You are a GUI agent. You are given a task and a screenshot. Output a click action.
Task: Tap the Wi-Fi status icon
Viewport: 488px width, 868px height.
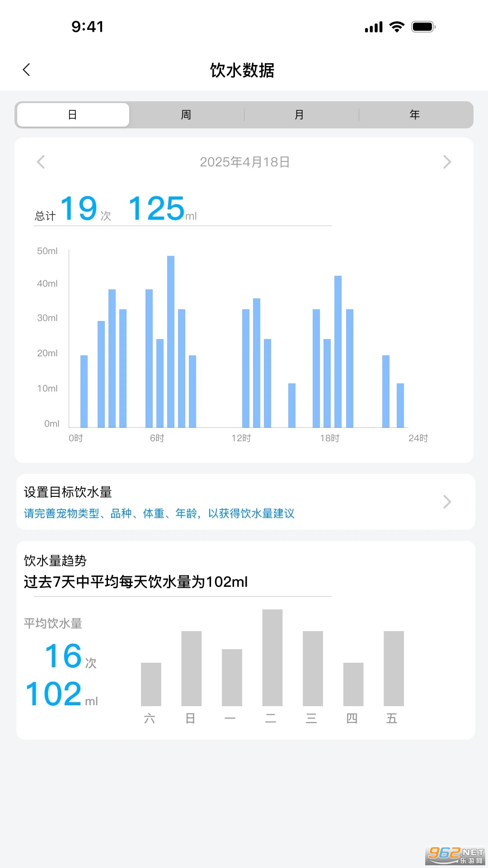[397, 27]
